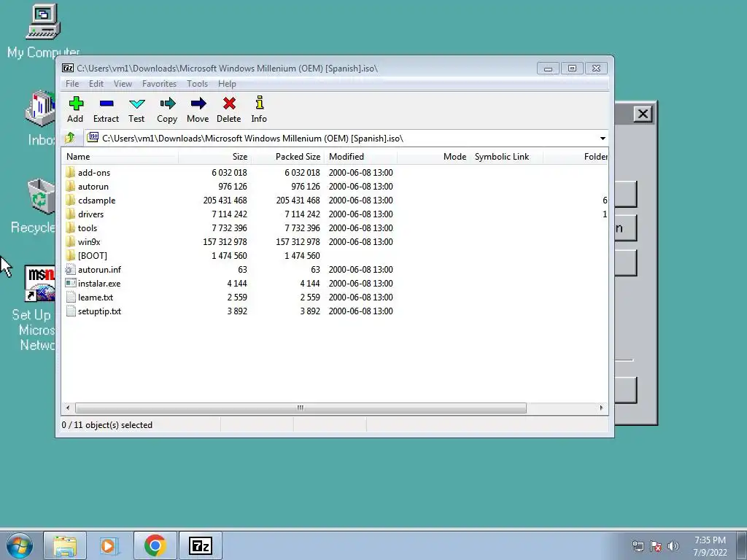747x560 pixels.
Task: Click the scroll left arrow
Action: (68, 408)
